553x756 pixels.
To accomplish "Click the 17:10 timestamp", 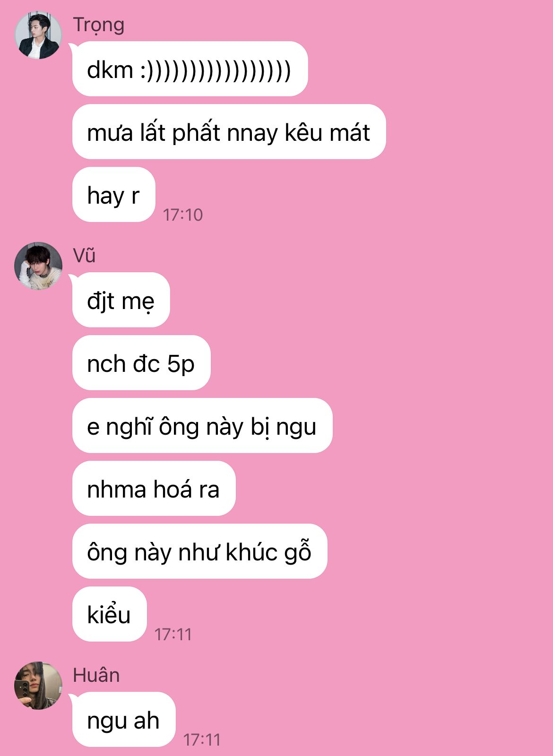I will pos(183,215).
